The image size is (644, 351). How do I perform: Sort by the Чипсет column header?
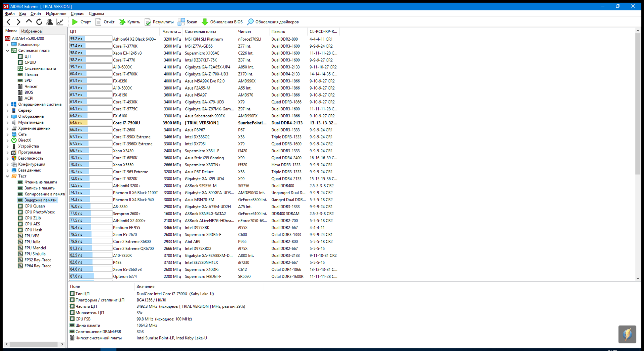point(253,32)
